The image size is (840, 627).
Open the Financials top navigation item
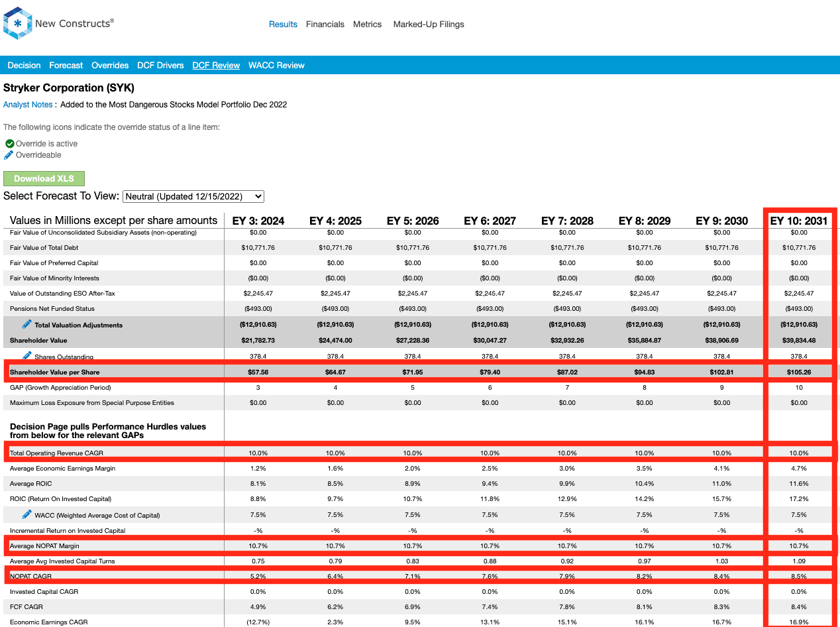[x=325, y=25]
